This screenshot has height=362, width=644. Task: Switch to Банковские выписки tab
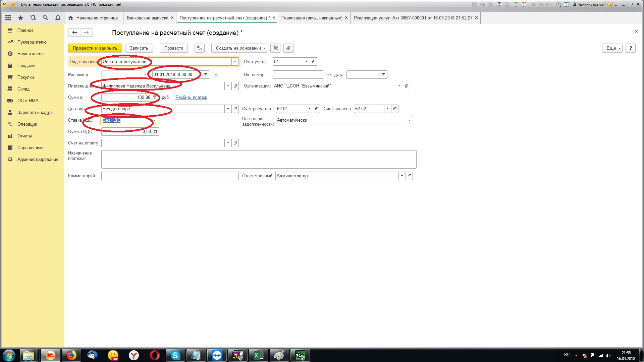coord(147,18)
